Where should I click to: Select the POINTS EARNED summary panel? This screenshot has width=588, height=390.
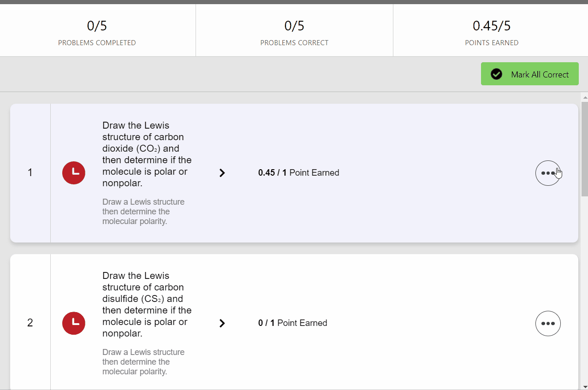point(492,30)
